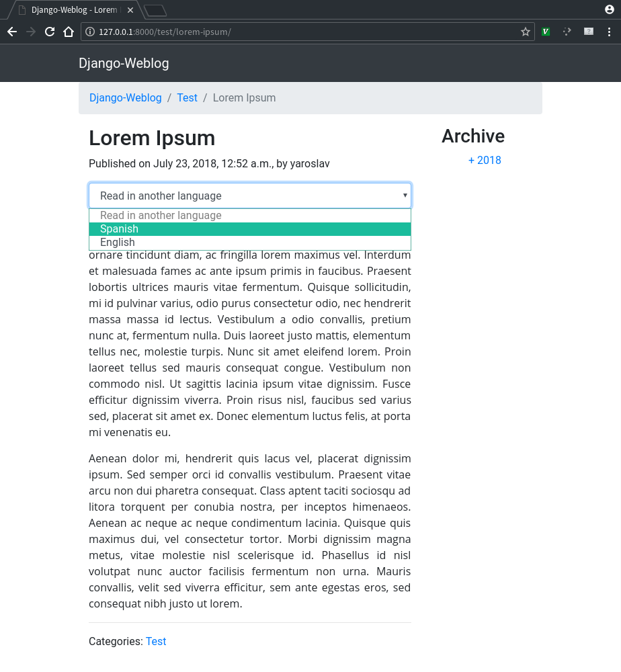This screenshot has width=621, height=672.
Task: Click the URL address bar field
Action: click(x=302, y=32)
